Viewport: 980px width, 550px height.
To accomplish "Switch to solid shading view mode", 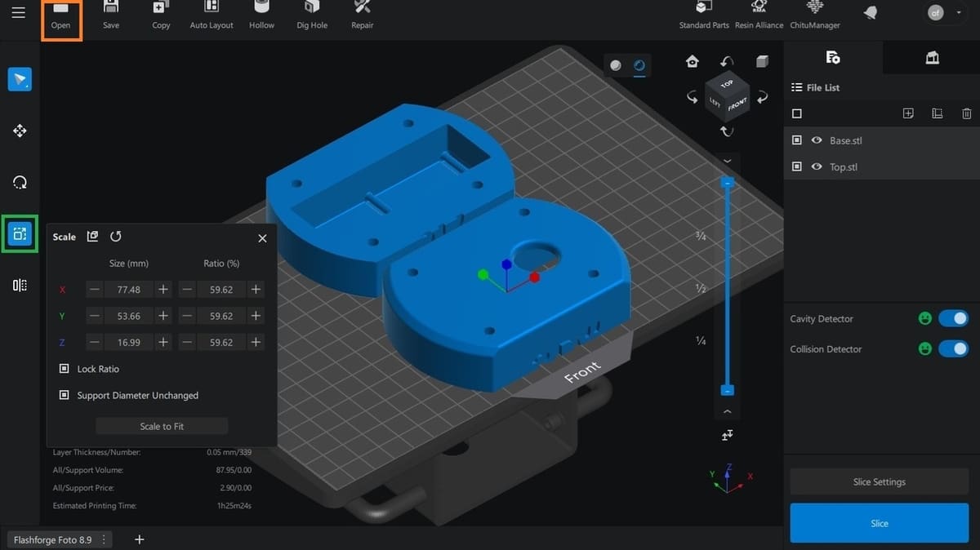I will (616, 65).
